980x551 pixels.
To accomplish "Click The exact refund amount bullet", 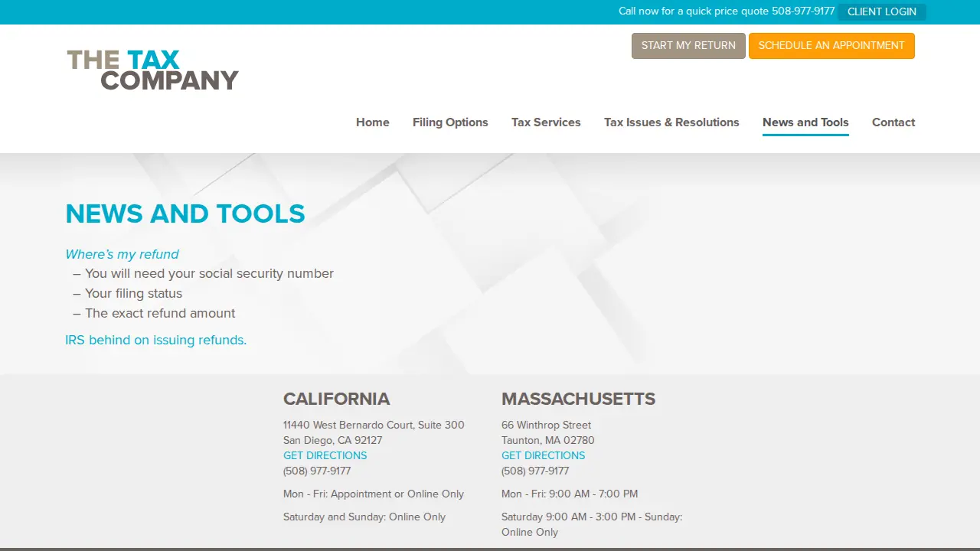I will [x=160, y=313].
